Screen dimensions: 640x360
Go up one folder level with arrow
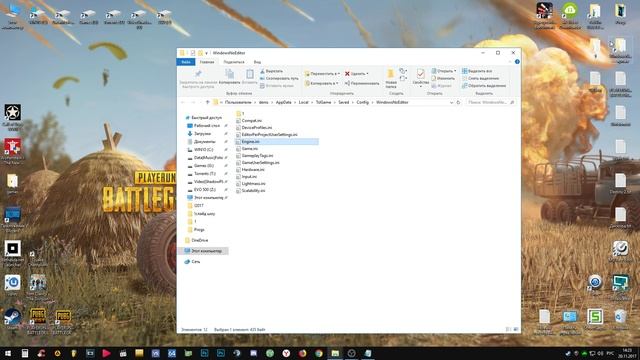click(207, 102)
